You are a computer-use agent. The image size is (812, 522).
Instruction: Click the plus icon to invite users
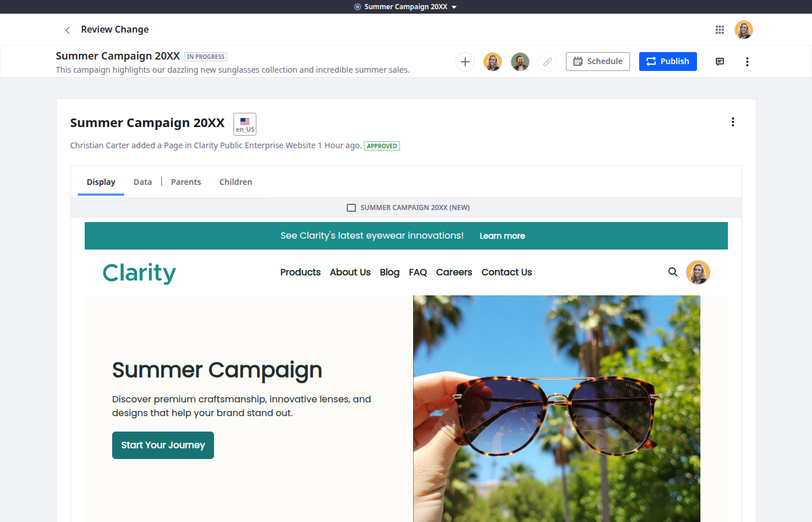point(465,62)
